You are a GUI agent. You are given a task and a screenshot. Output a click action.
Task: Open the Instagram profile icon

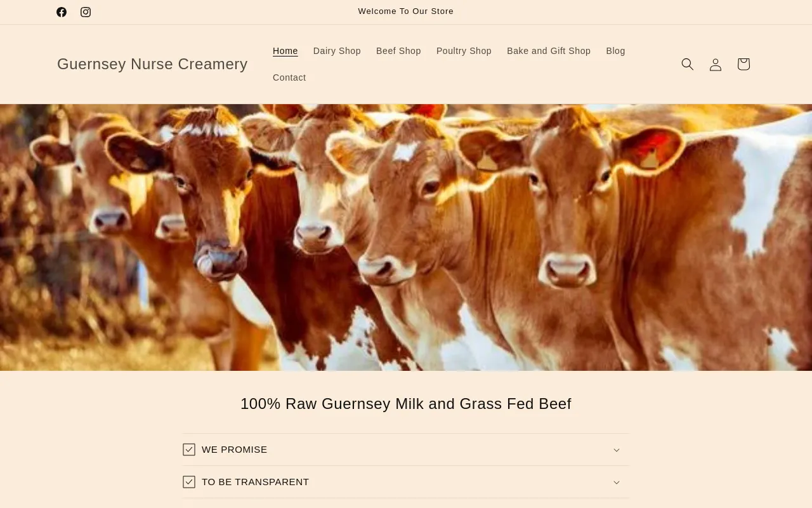tap(86, 12)
